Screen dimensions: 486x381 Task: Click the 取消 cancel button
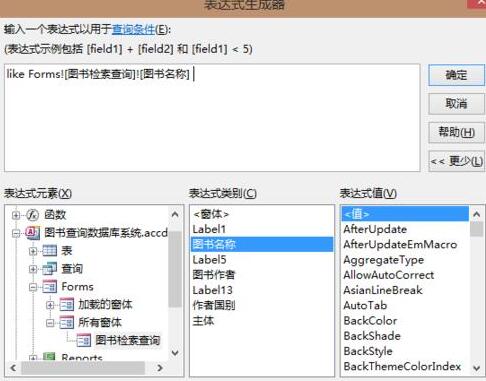tap(456, 104)
